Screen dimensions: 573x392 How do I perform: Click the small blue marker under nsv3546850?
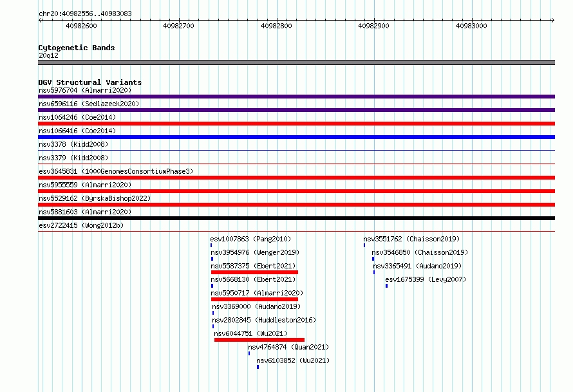point(373,259)
